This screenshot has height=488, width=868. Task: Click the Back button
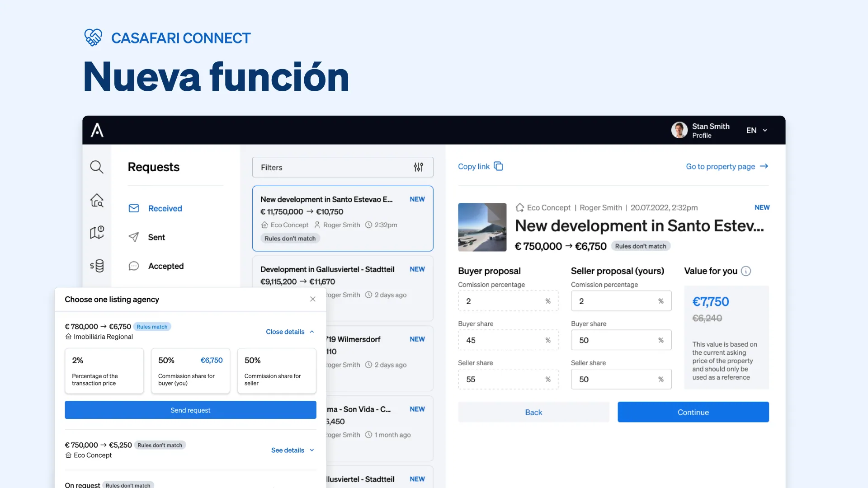[533, 412]
